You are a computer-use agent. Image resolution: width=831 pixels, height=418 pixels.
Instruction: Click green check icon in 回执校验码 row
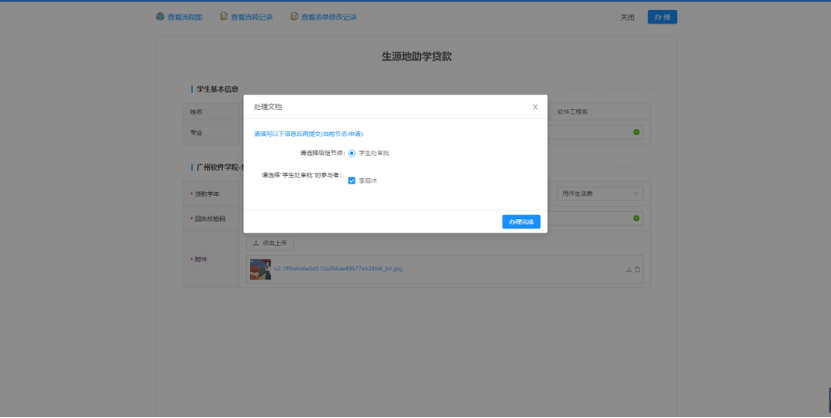pos(636,218)
